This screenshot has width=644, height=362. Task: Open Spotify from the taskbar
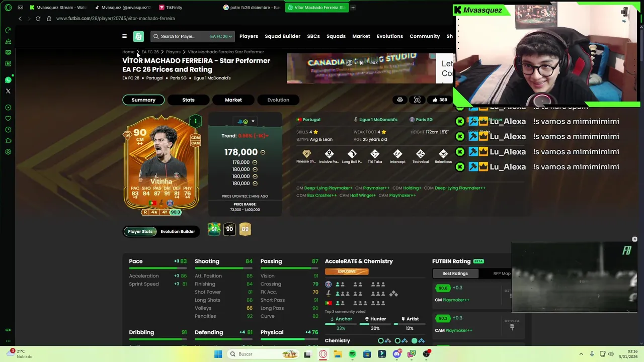click(352, 354)
